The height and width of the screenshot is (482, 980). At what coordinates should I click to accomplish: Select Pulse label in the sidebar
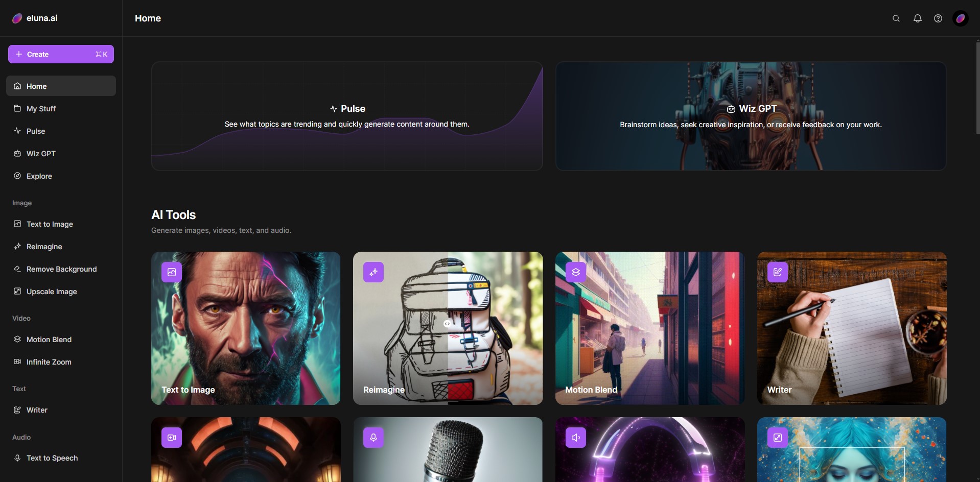click(36, 131)
